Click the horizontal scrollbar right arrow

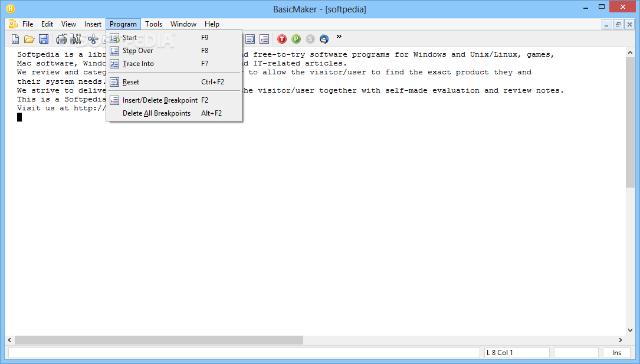621,340
